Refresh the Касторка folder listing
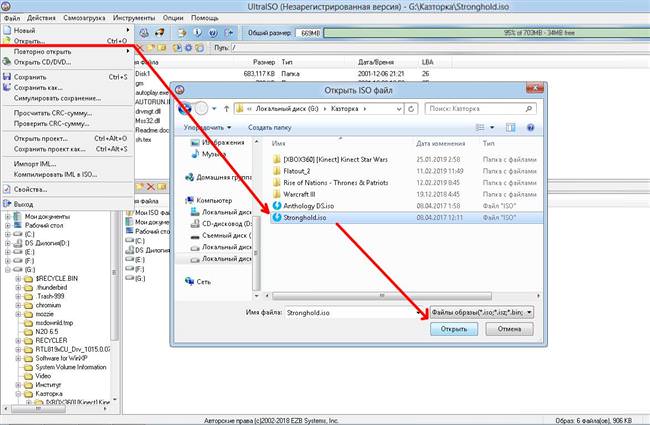 click(x=411, y=109)
